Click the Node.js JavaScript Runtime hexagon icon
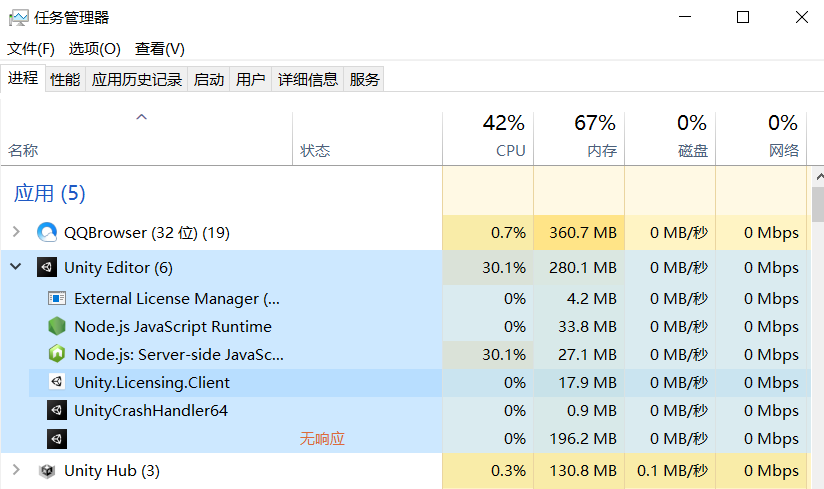This screenshot has height=489, width=824. (x=57, y=326)
